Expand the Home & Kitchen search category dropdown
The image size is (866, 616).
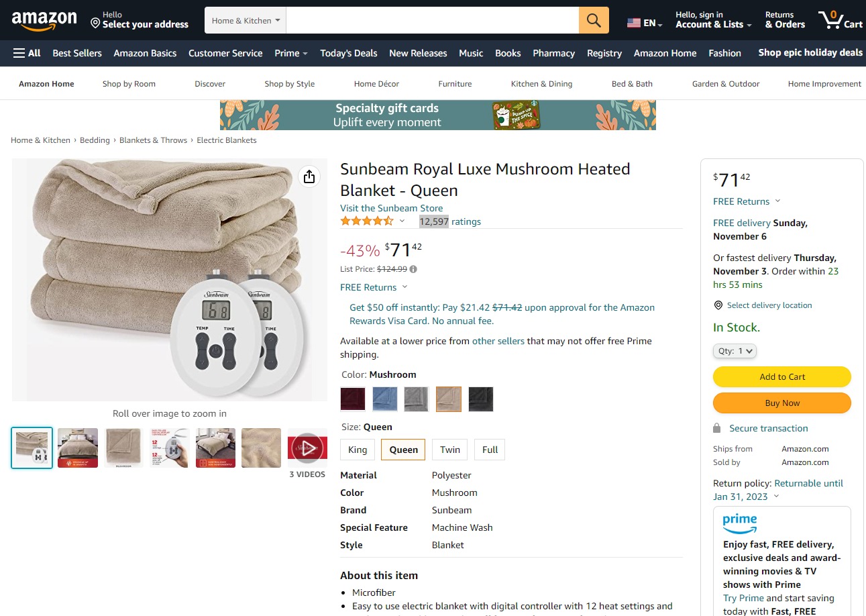coord(246,21)
